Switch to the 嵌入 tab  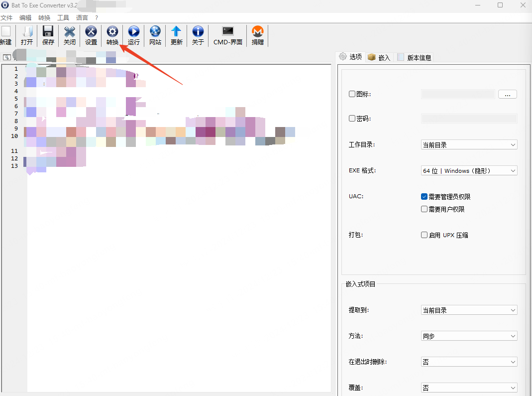(x=379, y=58)
